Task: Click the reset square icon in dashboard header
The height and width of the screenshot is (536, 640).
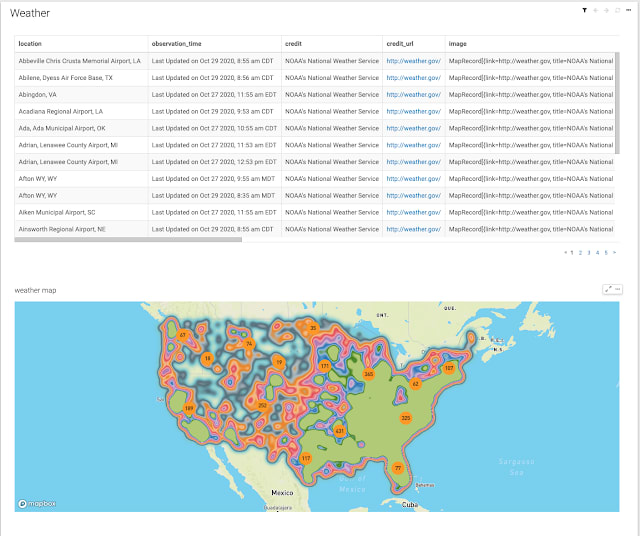Action: (618, 10)
